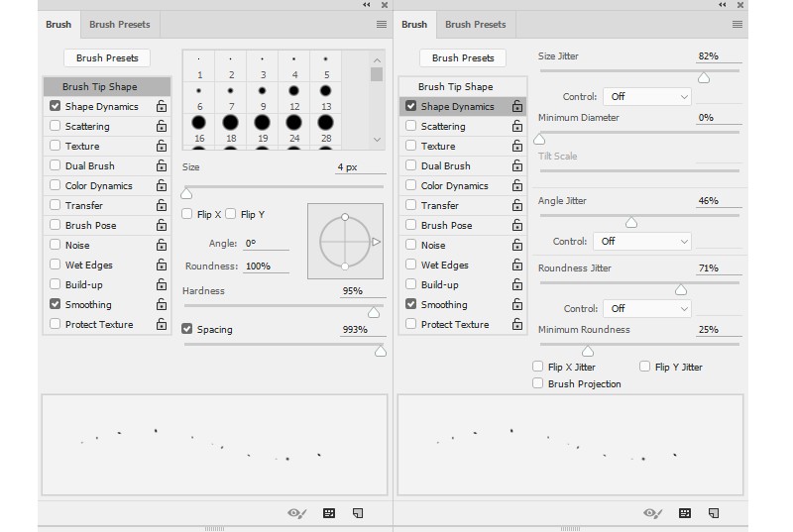This screenshot has width=793, height=532.
Task: Click the Brush Presets button in right panel
Action: click(463, 57)
